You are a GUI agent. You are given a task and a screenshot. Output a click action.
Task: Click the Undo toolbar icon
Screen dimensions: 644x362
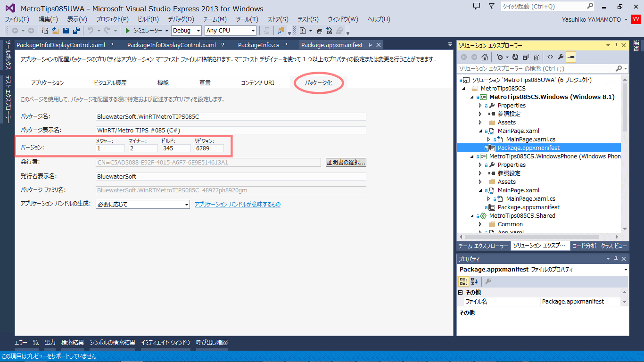pos(90,31)
